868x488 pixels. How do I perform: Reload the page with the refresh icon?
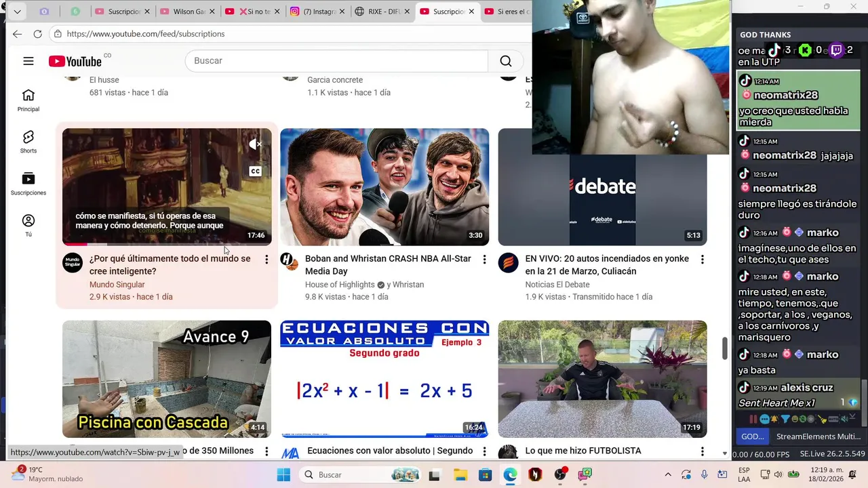(x=37, y=34)
